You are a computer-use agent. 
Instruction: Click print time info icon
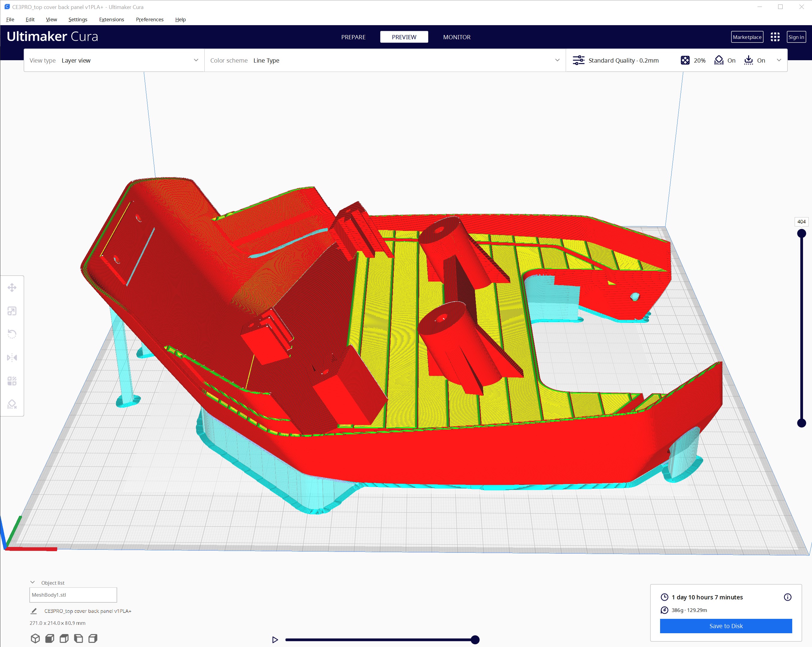click(x=787, y=597)
